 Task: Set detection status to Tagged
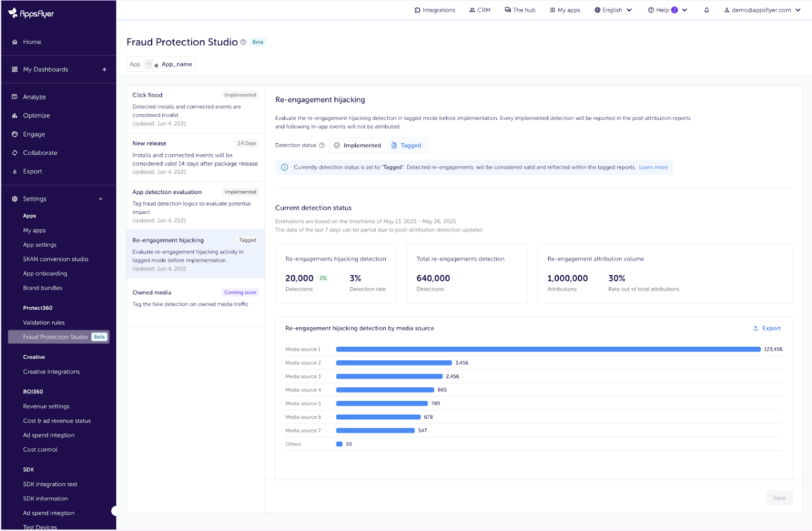point(407,146)
